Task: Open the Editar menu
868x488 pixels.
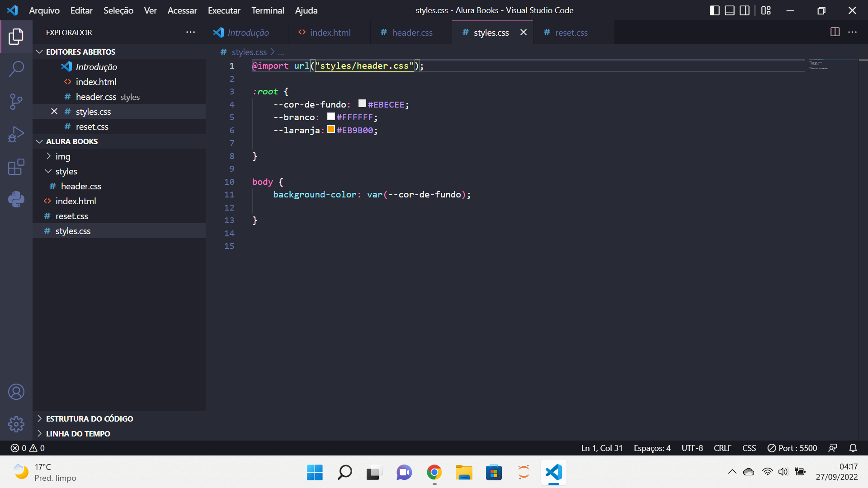Action: coord(81,10)
